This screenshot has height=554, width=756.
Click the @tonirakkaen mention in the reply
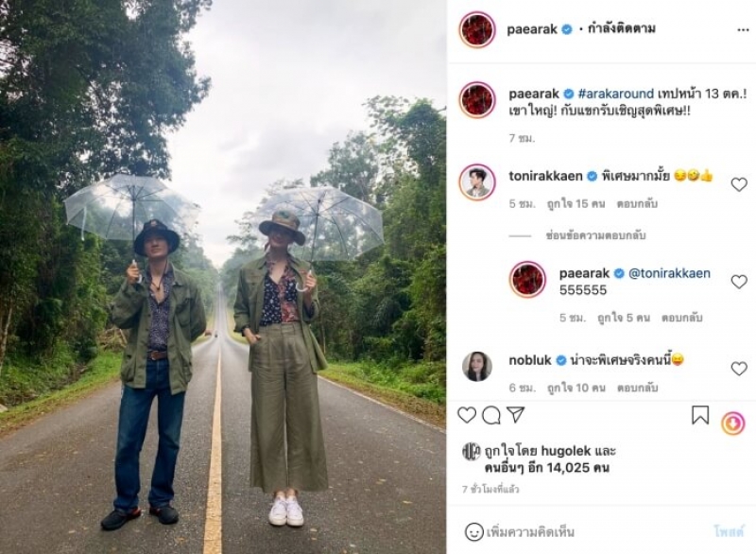pyautogui.click(x=669, y=273)
